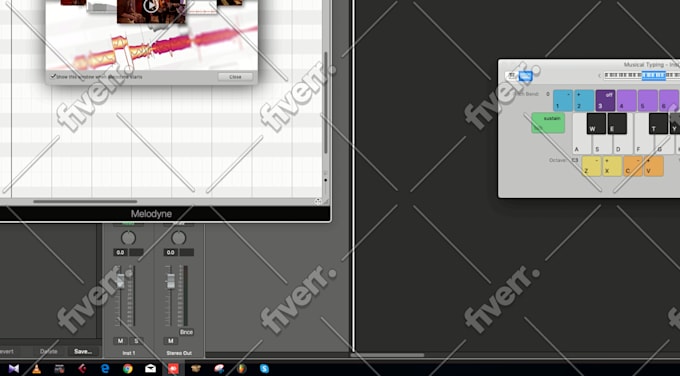Increase velocity with V key

[654, 166]
